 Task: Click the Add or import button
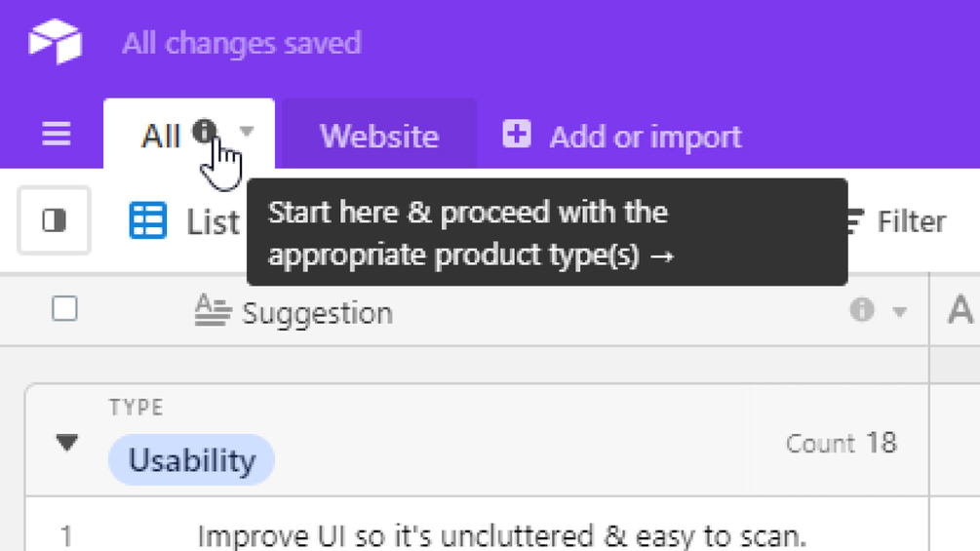645,137
